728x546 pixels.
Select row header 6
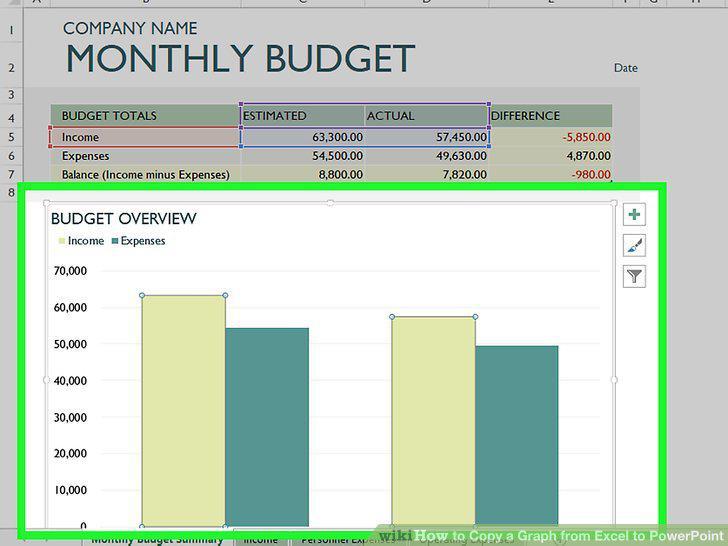pyautogui.click(x=11, y=156)
